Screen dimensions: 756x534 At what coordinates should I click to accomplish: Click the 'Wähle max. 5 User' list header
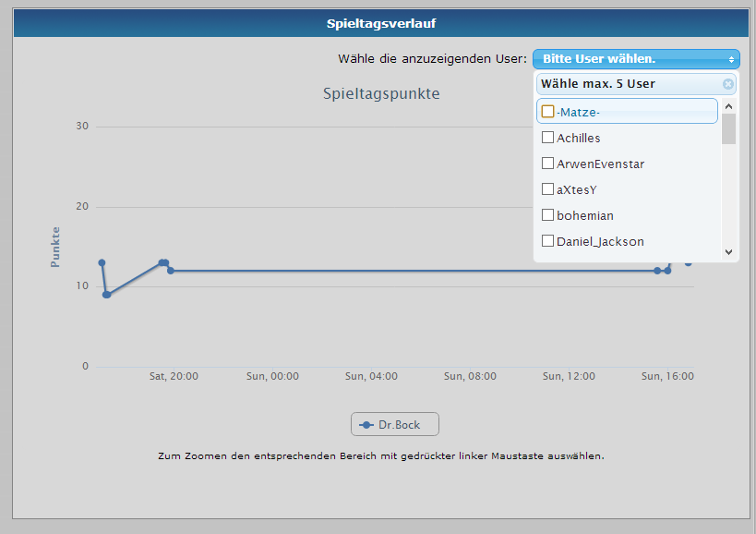coord(598,84)
